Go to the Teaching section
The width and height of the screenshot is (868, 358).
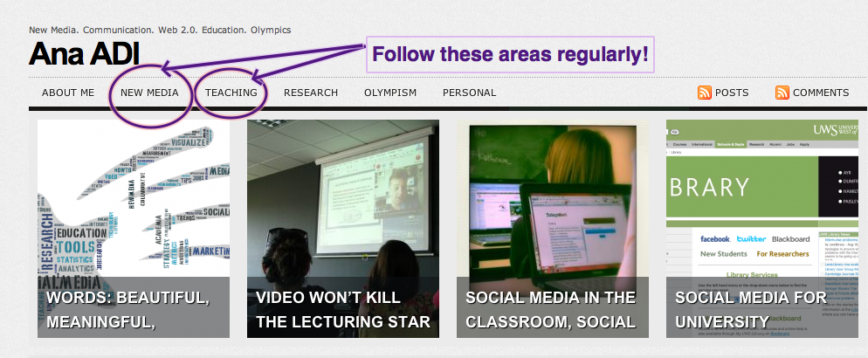[x=231, y=93]
